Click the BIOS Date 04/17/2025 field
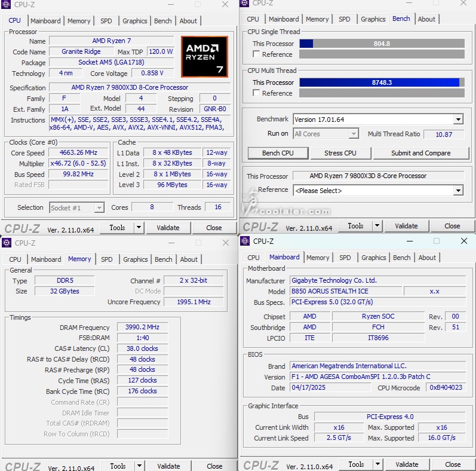The image size is (476, 471). tap(330, 387)
